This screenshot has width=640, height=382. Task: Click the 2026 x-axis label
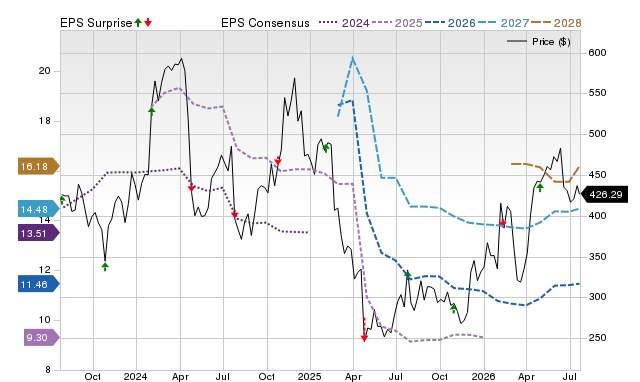pyautogui.click(x=483, y=376)
